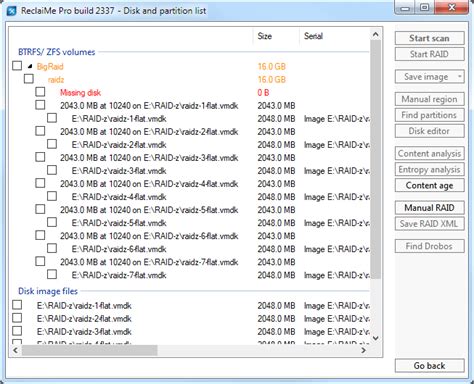474x384 pixels.
Task: Click the 0 B size of Missing disk
Action: [x=263, y=93]
